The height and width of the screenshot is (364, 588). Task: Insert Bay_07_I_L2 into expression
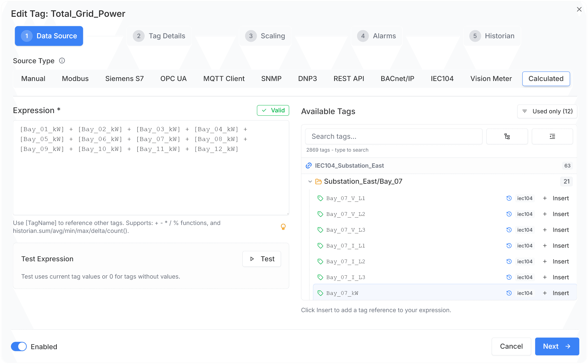(x=556, y=262)
